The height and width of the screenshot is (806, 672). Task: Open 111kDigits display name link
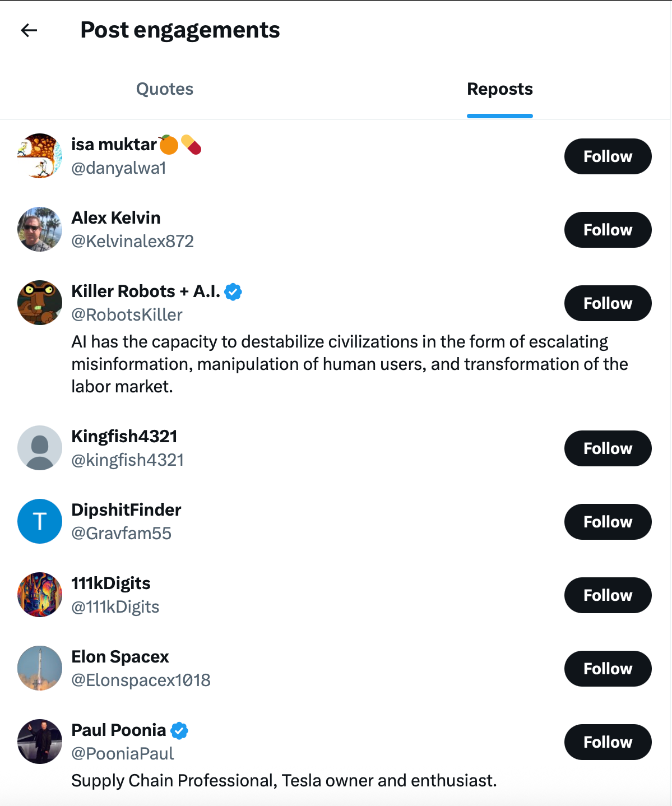tap(111, 583)
